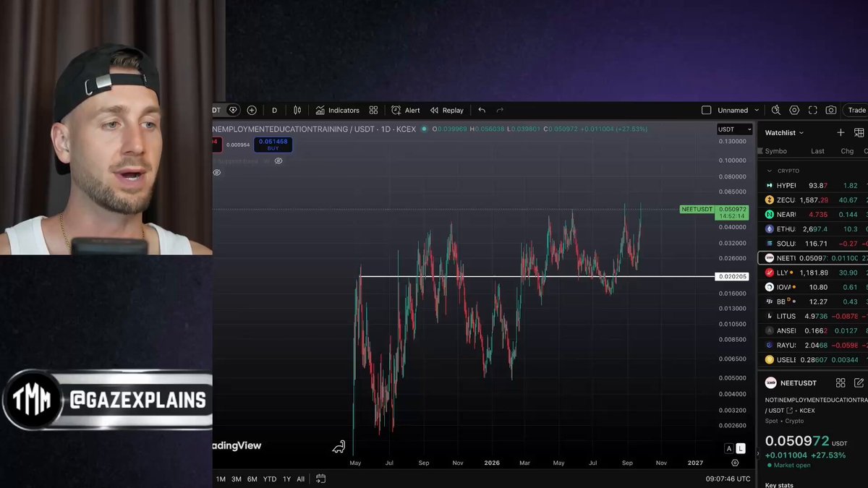Open the go-to-date calendar icon
868x488 pixels.
320,479
